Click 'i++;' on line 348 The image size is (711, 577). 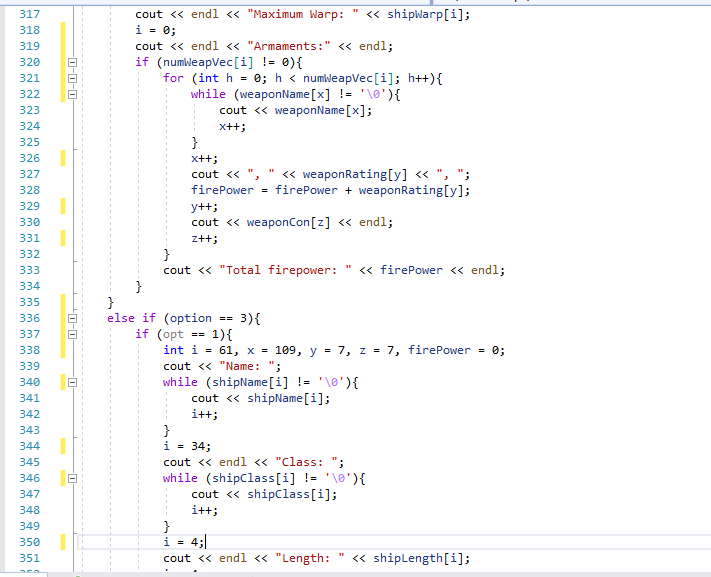point(205,510)
